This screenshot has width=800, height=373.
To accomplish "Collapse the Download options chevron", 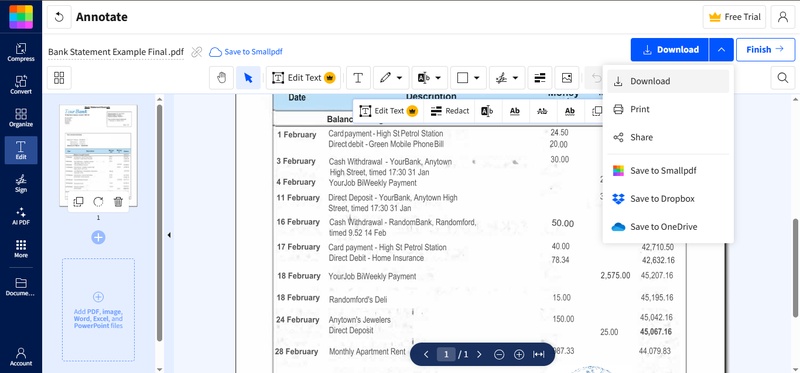I will pyautogui.click(x=721, y=49).
